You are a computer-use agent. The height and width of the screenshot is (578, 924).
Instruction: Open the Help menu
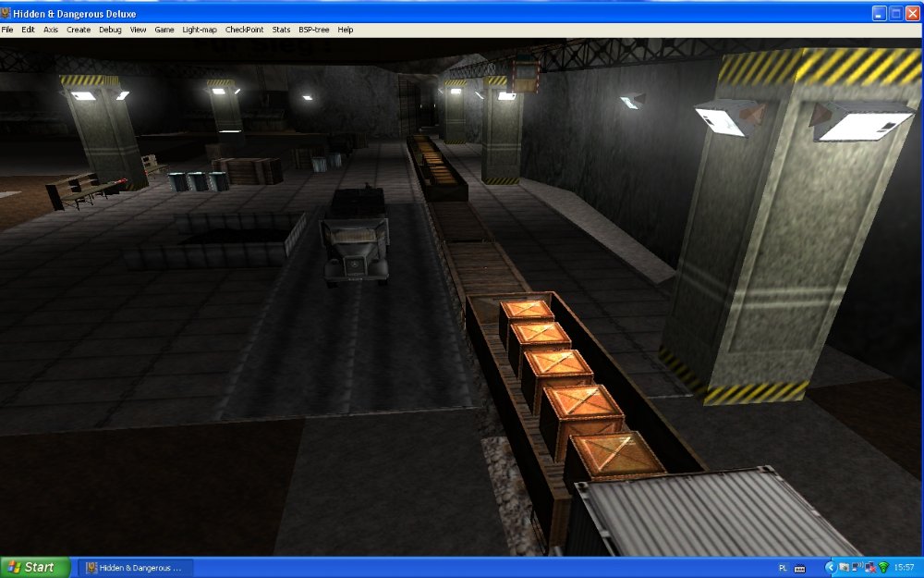pos(346,30)
